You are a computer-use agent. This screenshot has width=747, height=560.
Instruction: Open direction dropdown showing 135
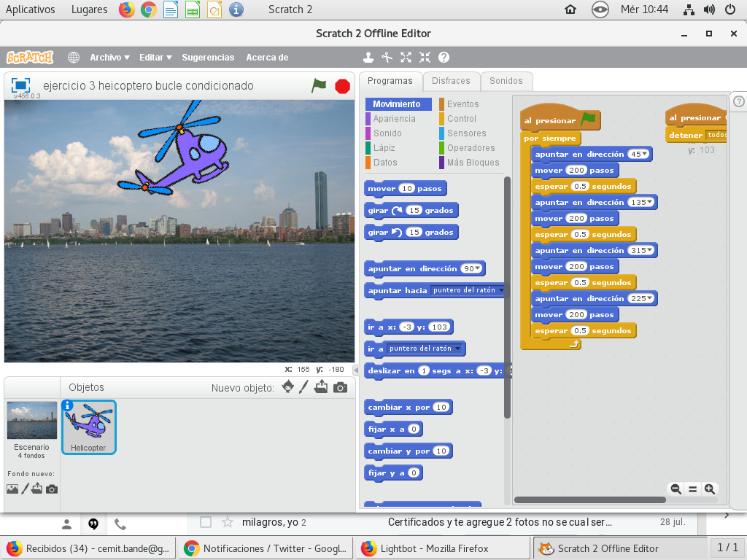coord(649,202)
